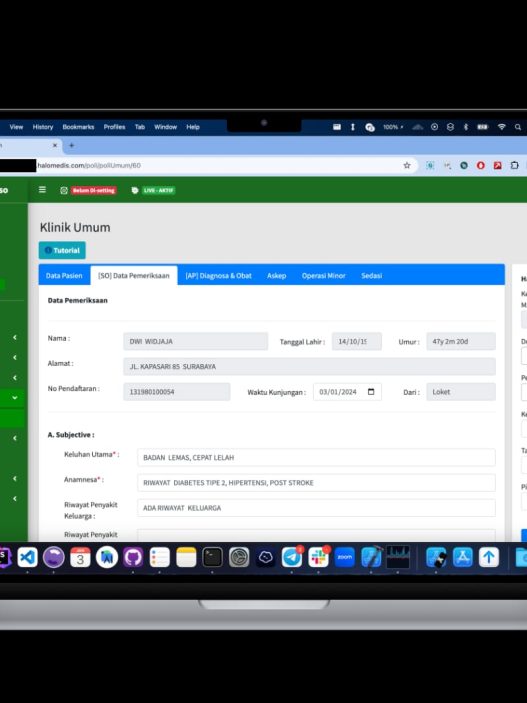This screenshot has width=527, height=703.
Task: Open the Chrome extensions puzzle icon
Action: 514,165
